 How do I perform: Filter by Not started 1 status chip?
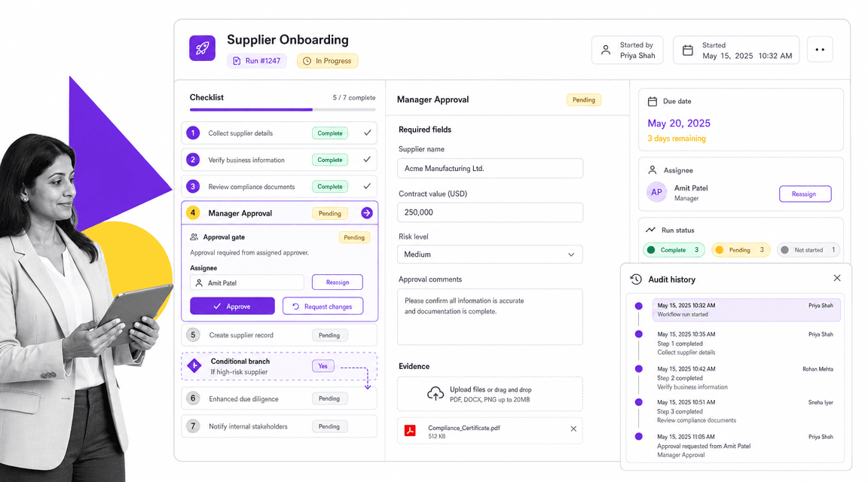pos(808,250)
